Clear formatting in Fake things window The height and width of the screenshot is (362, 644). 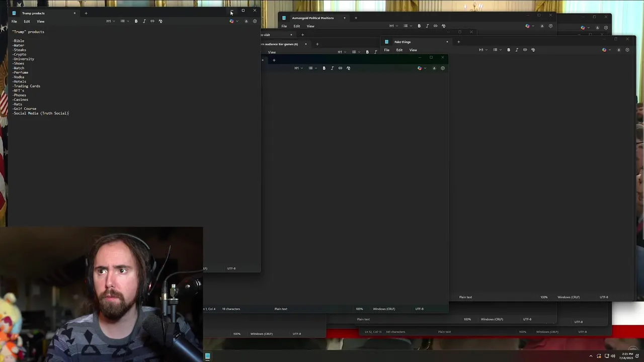(x=533, y=50)
